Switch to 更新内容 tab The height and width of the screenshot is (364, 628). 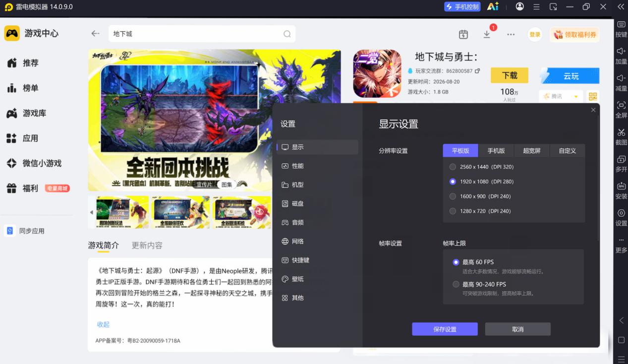147,245
